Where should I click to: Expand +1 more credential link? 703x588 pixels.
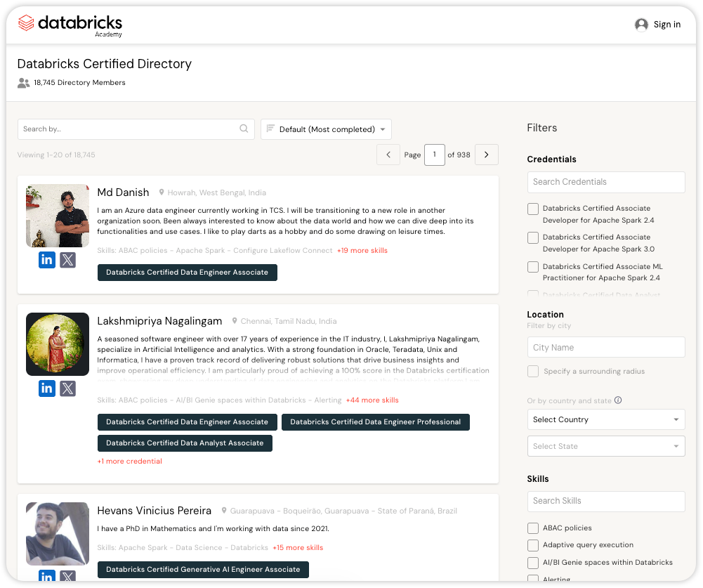129,461
